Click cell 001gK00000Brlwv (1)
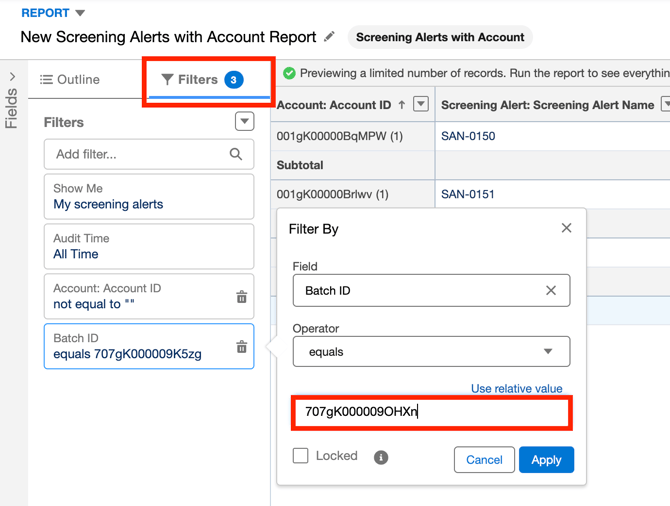670x506 pixels. [332, 194]
